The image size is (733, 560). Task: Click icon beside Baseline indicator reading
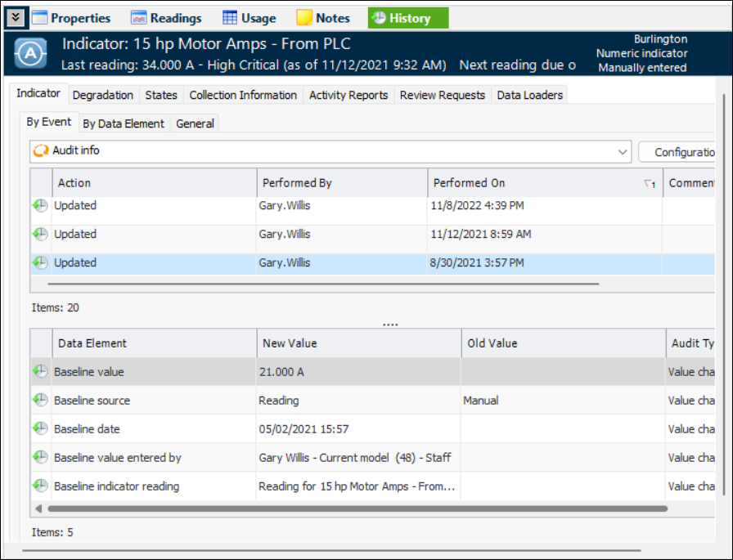click(41, 486)
